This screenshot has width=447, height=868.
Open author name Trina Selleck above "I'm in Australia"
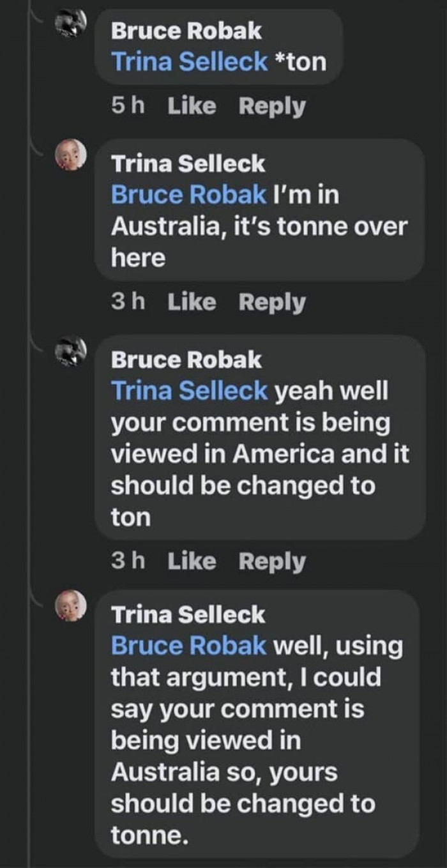[x=188, y=164]
